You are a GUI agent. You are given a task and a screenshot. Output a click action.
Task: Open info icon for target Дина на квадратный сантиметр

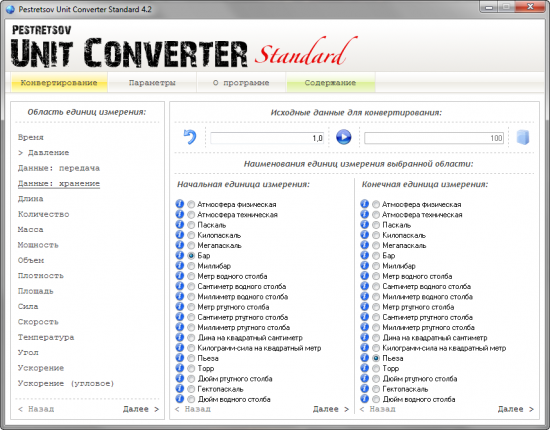[x=364, y=337]
